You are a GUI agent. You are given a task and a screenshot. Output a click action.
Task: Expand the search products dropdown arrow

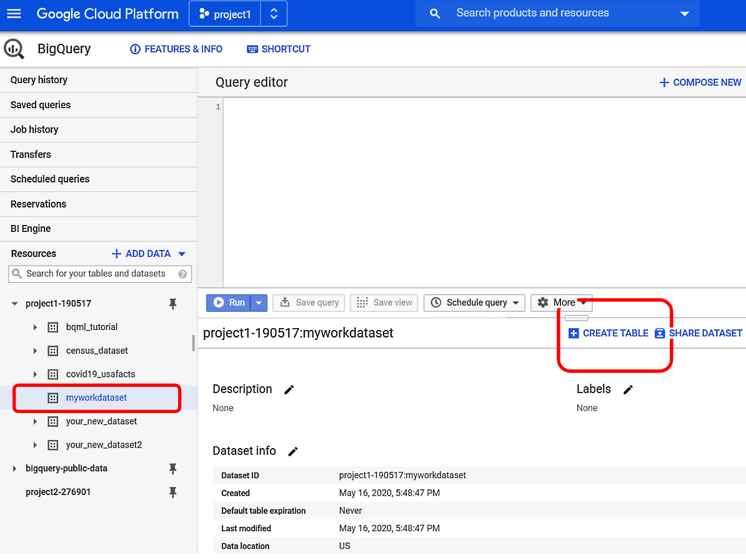pyautogui.click(x=684, y=14)
